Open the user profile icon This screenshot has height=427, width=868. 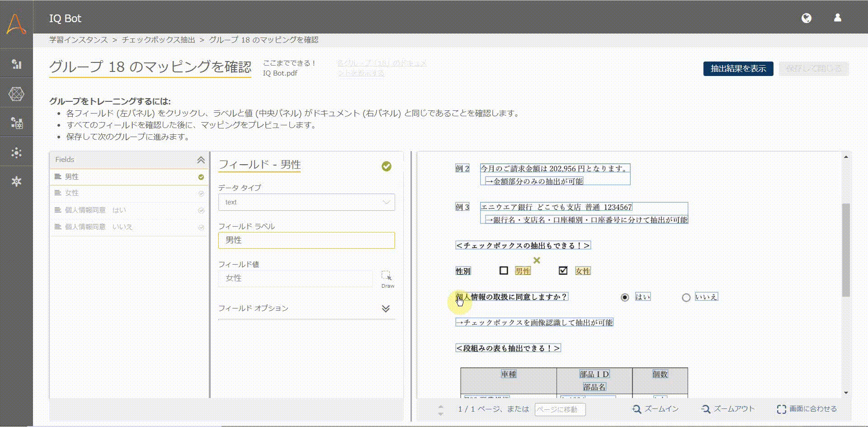(837, 18)
